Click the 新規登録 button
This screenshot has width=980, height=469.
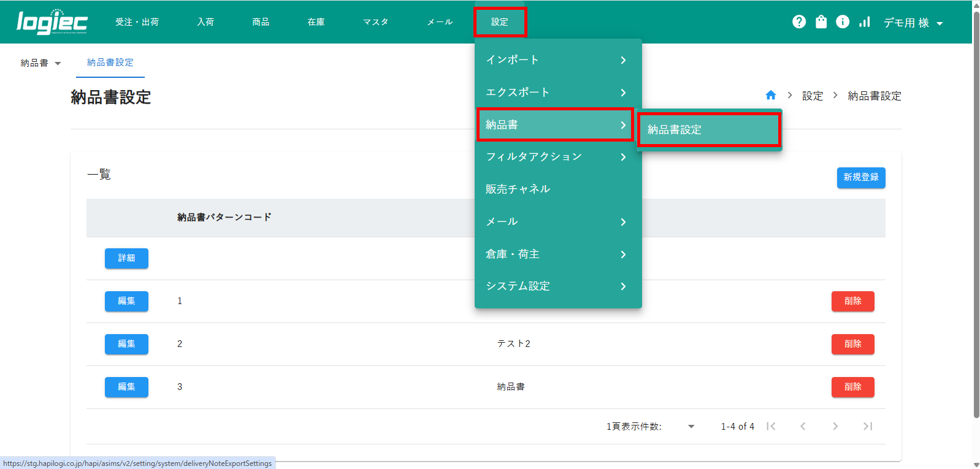pyautogui.click(x=860, y=178)
